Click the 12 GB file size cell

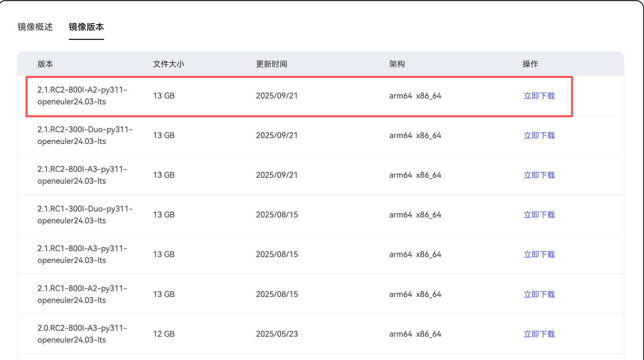point(164,334)
